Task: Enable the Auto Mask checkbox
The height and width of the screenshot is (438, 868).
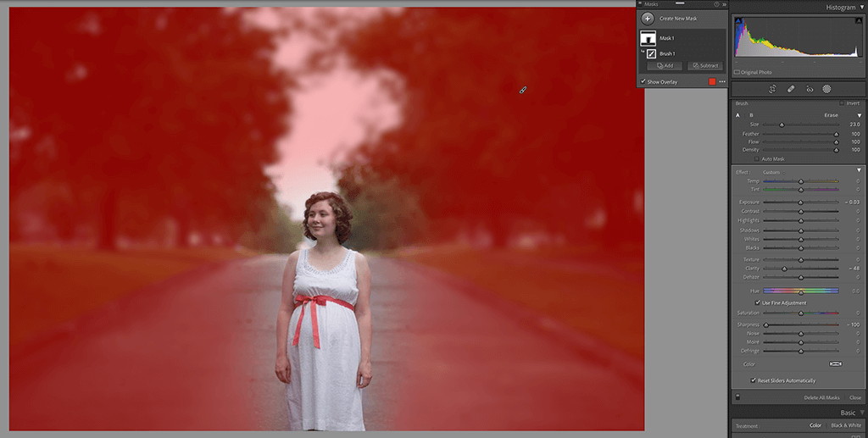Action: pos(757,159)
